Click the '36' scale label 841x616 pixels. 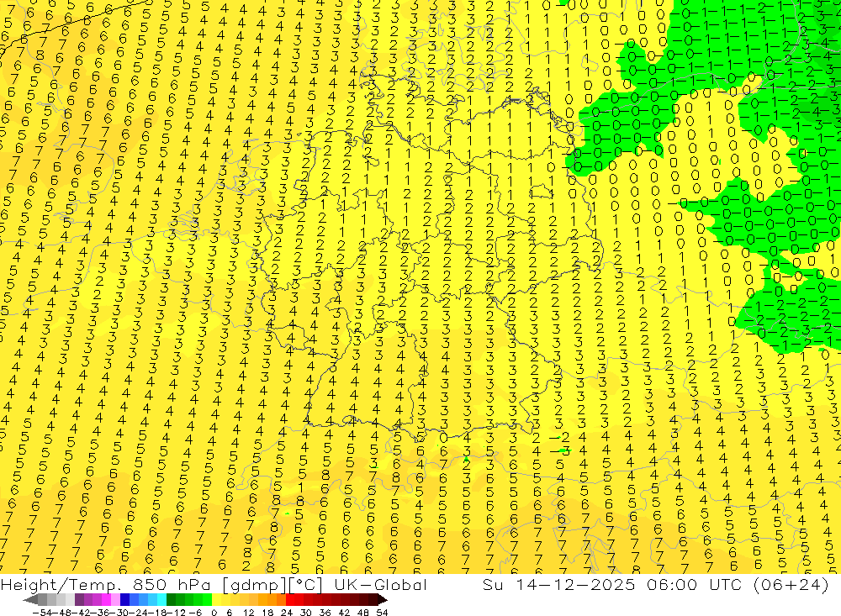(325, 613)
